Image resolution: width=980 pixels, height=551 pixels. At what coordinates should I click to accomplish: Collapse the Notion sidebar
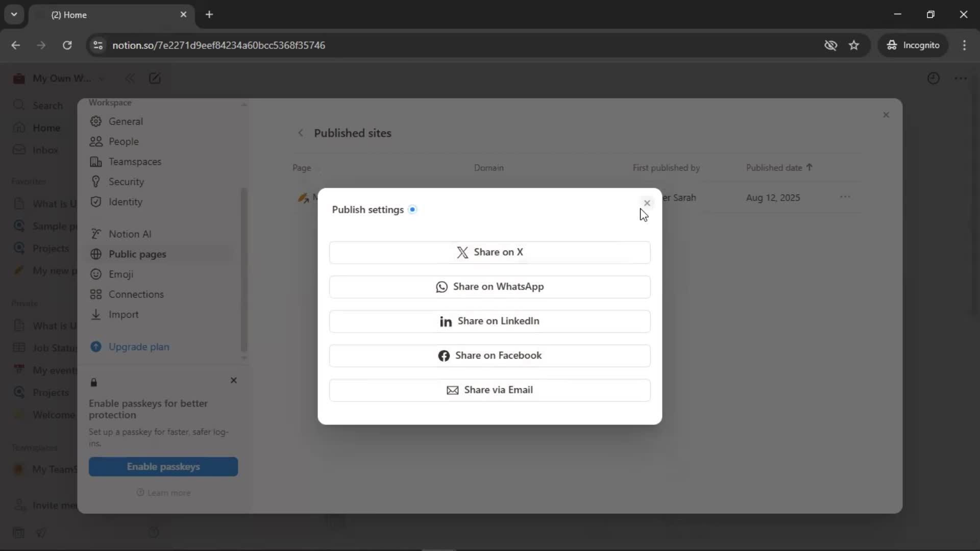(130, 79)
